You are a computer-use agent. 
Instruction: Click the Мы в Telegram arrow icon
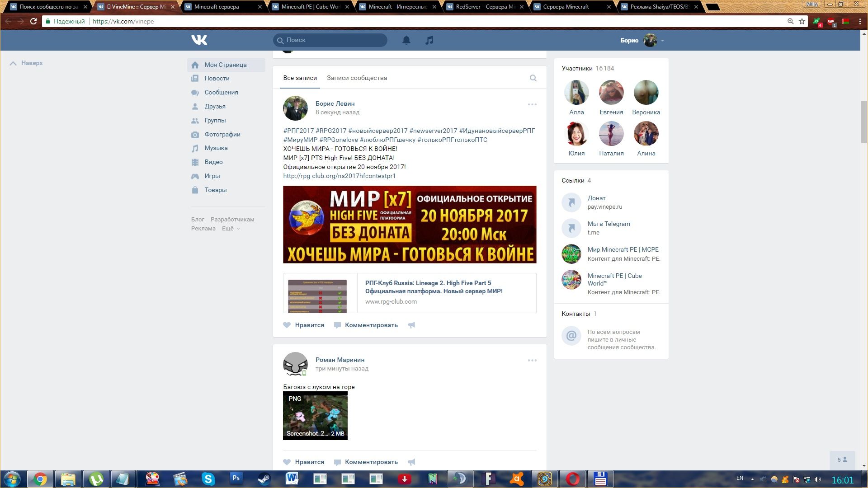pos(571,228)
